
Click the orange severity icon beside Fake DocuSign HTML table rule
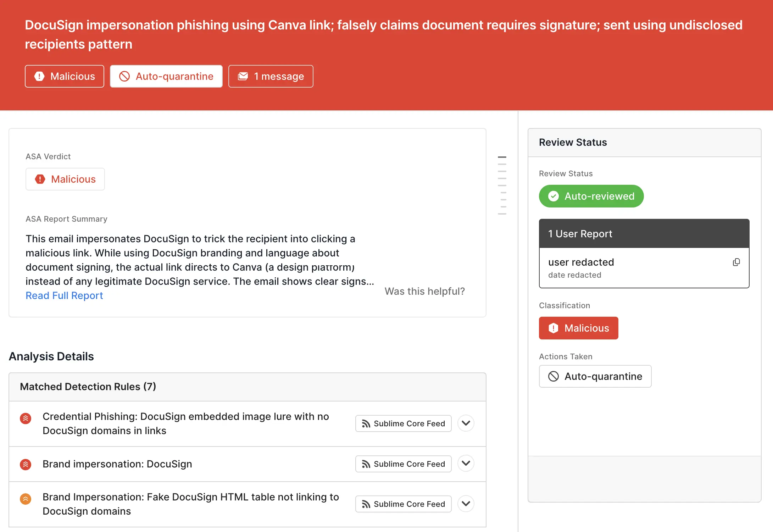[x=26, y=499]
